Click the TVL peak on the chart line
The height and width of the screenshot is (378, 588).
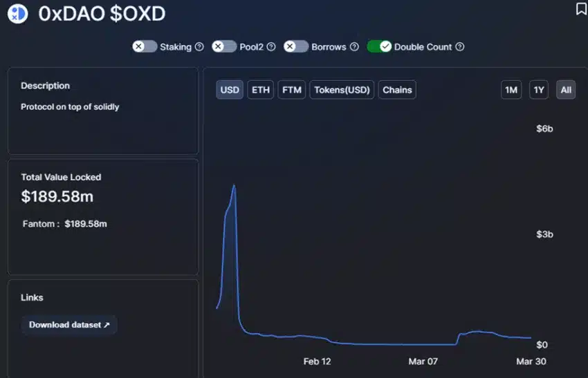(234, 185)
